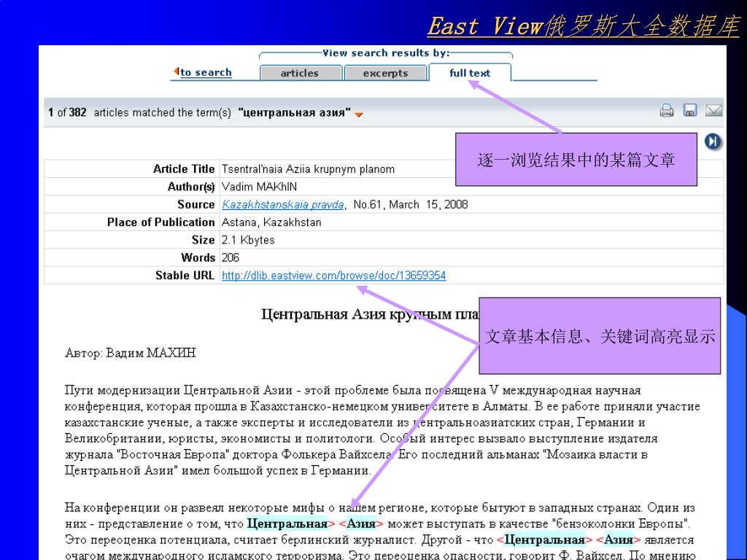The image size is (747, 560).
Task: Click the red arrow beside to search
Action: click(176, 72)
